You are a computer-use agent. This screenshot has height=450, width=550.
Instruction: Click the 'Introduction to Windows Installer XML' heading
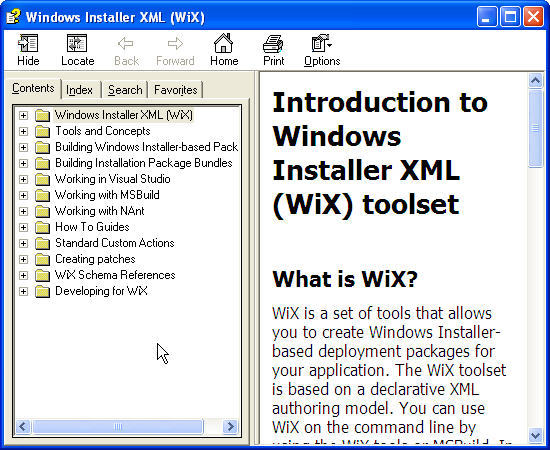(380, 154)
